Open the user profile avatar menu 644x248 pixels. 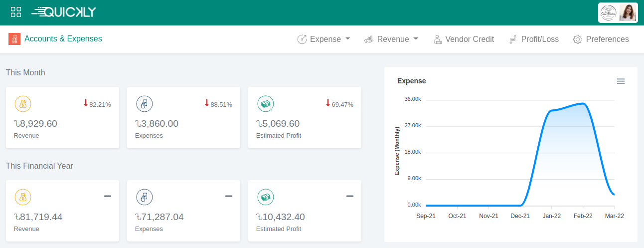[x=628, y=13]
